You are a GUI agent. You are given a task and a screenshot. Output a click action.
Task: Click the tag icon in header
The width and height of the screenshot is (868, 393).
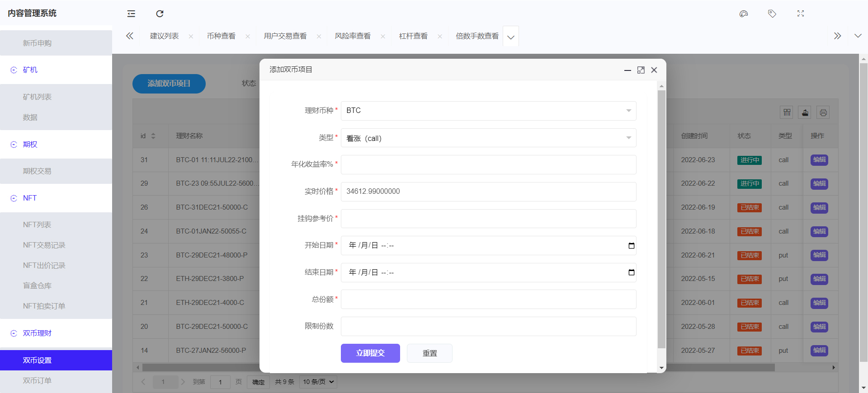coord(772,14)
